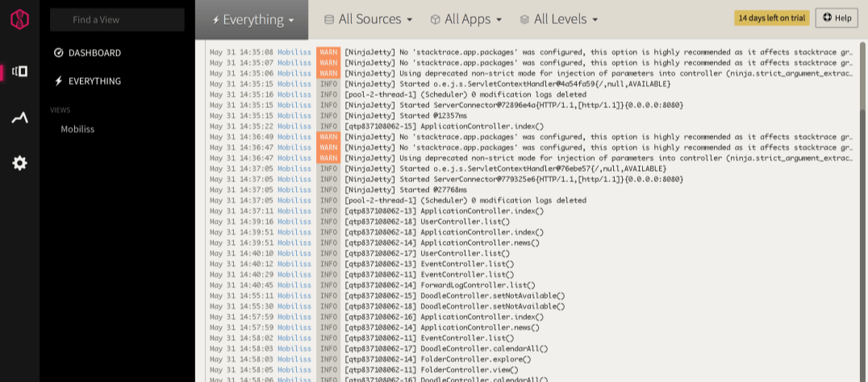Click the Help button

pos(837,18)
